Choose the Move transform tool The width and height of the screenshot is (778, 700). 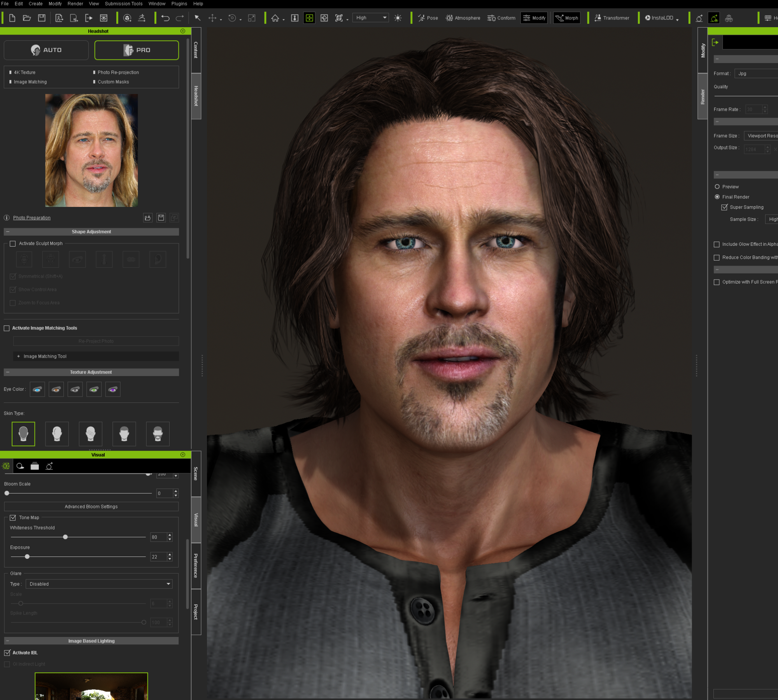tap(212, 18)
